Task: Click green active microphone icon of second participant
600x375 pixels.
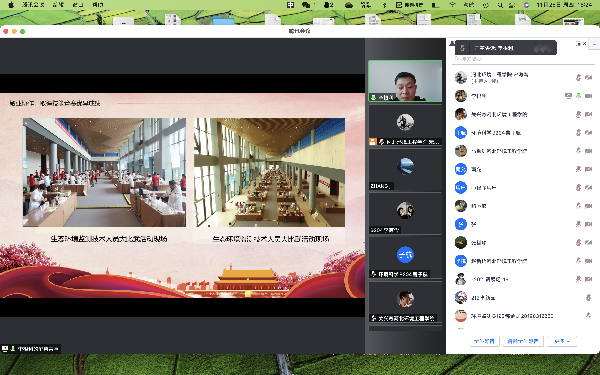Action: pos(579,96)
